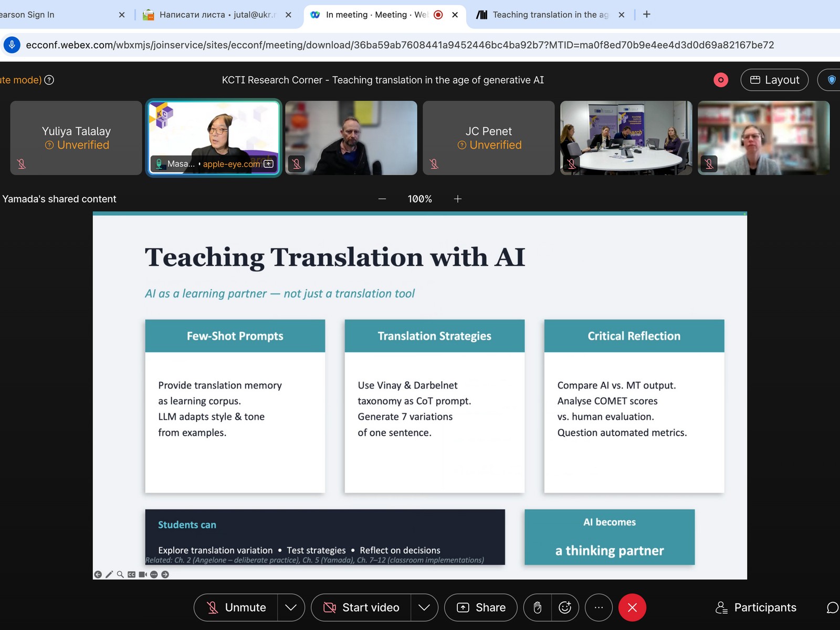This screenshot has height=630, width=840.
Task: Open the chat panel icon
Action: pos(832,607)
